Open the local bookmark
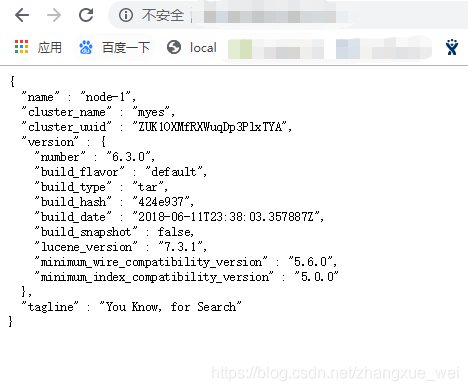Screen dimensions: 468x391 click(203, 48)
